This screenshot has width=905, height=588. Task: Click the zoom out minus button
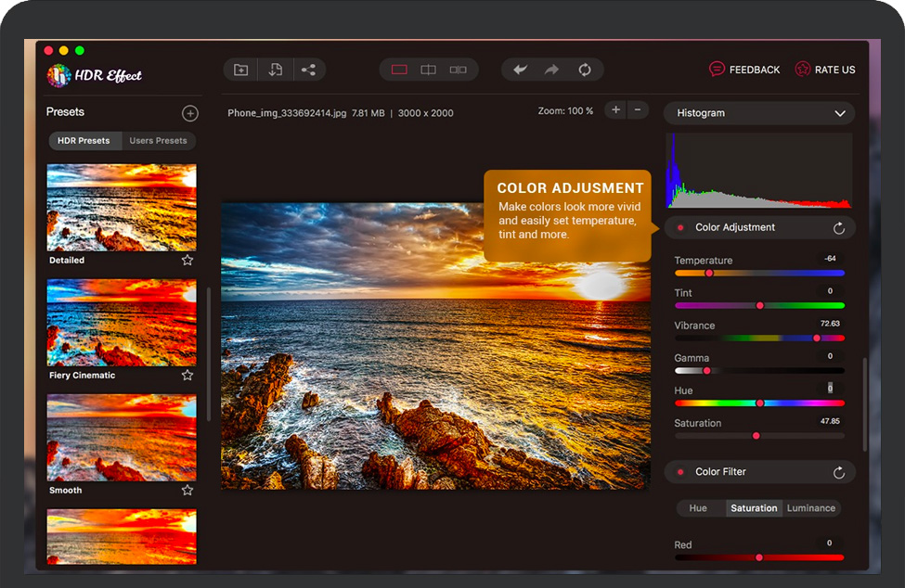[x=638, y=110]
